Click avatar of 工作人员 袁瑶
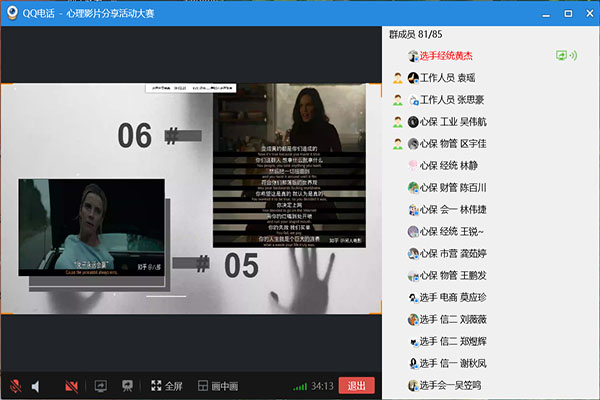 click(413, 78)
